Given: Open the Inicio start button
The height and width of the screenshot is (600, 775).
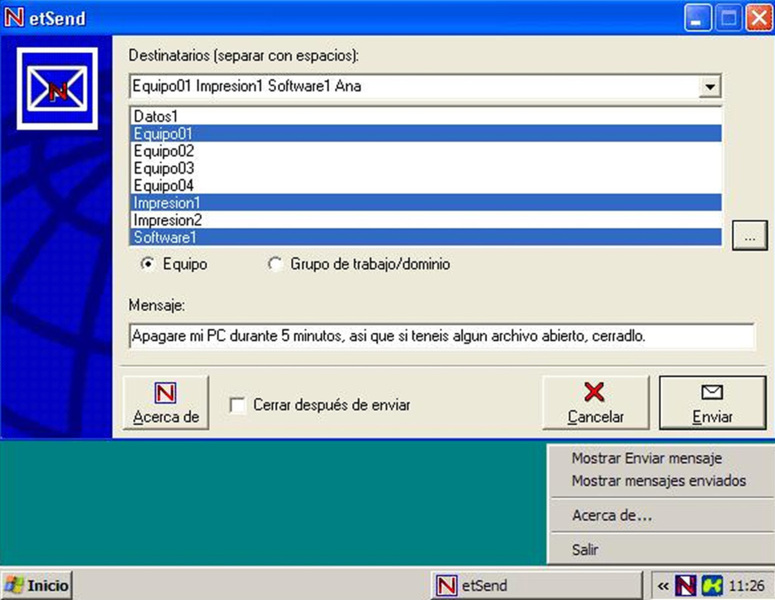Looking at the screenshot, I should click(x=37, y=586).
